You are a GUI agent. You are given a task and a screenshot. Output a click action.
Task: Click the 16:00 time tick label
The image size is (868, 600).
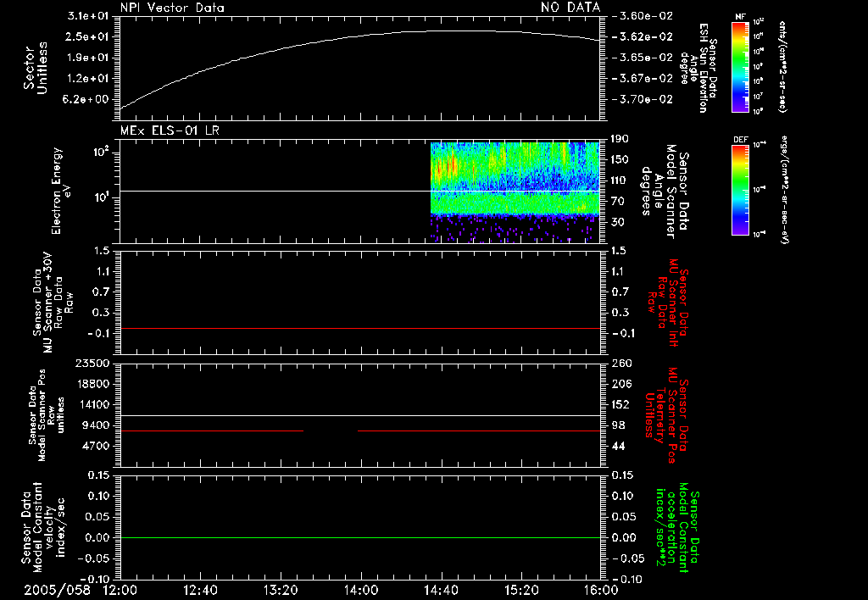click(600, 590)
